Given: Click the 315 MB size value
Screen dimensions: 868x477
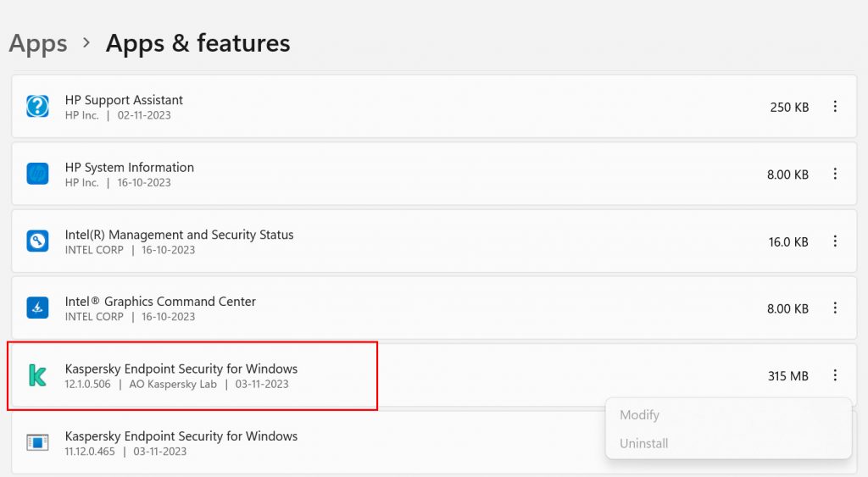Looking at the screenshot, I should (x=788, y=376).
